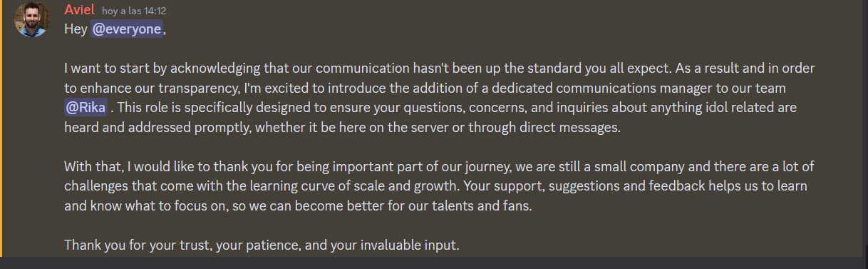Click the yellow mention highlight bar at the message's left edge
Image resolution: width=868 pixels, height=269 pixels.
1,128
